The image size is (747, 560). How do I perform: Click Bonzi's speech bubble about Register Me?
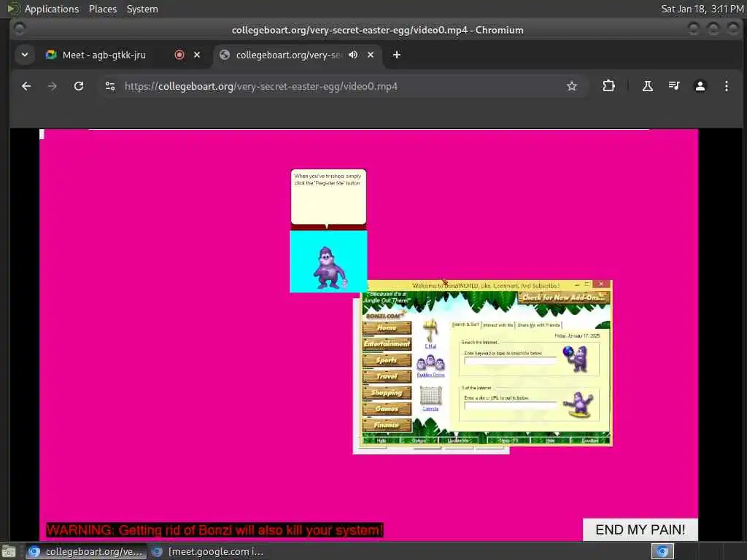click(x=328, y=196)
